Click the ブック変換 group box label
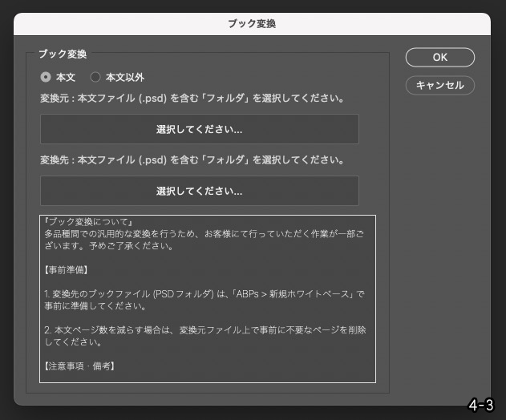506x420 pixels. [63, 55]
